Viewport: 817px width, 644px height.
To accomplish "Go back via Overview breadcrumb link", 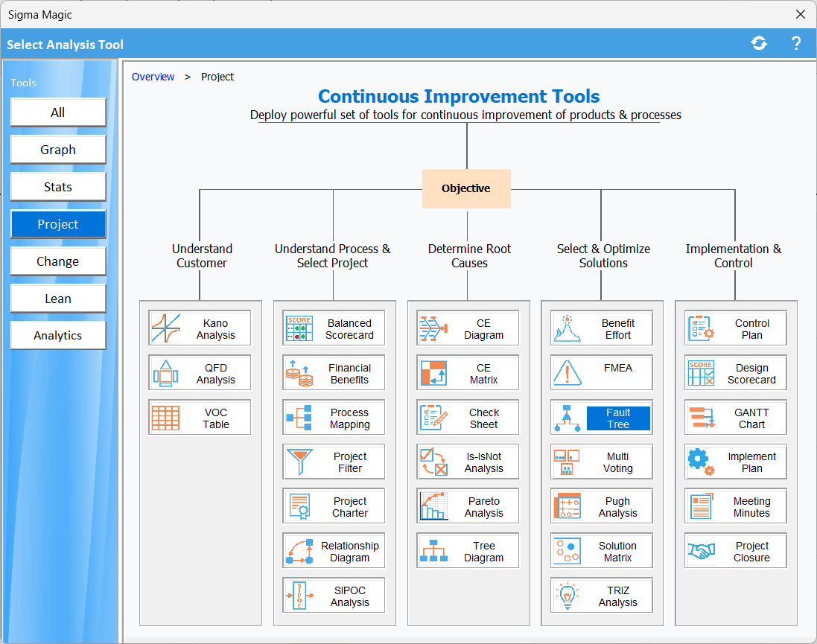I will pos(153,77).
